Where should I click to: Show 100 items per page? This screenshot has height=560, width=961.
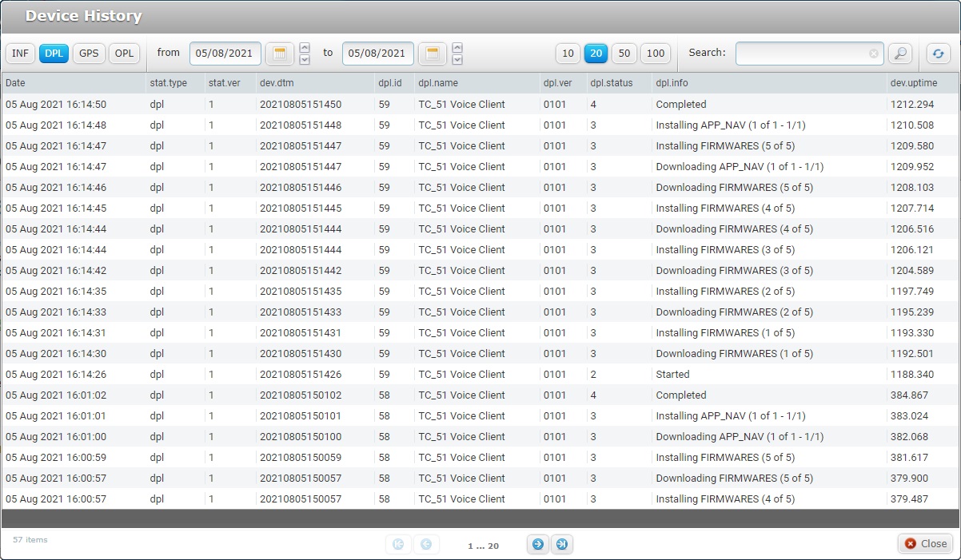coord(656,54)
